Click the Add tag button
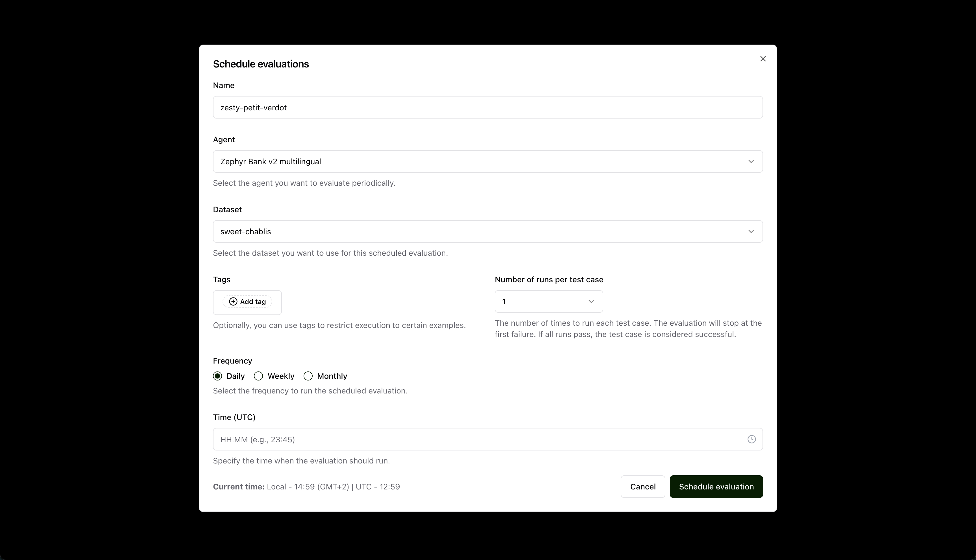 (247, 301)
